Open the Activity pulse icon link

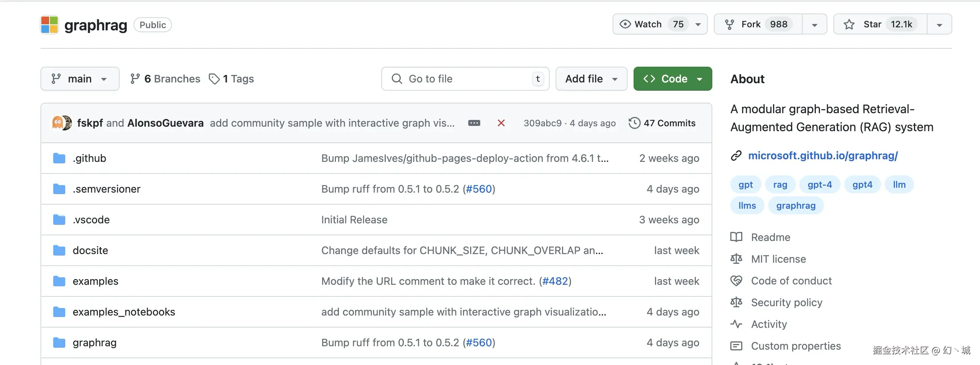pyautogui.click(x=736, y=324)
